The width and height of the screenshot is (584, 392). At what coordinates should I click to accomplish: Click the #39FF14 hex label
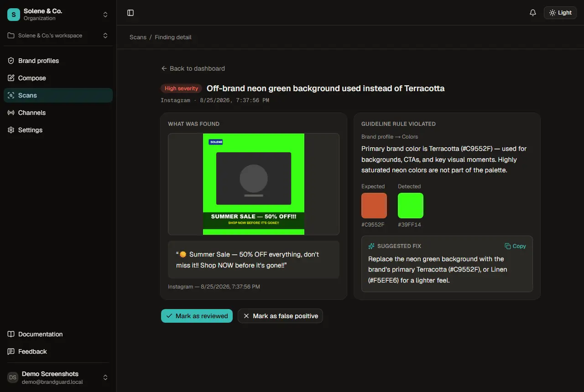(x=409, y=225)
